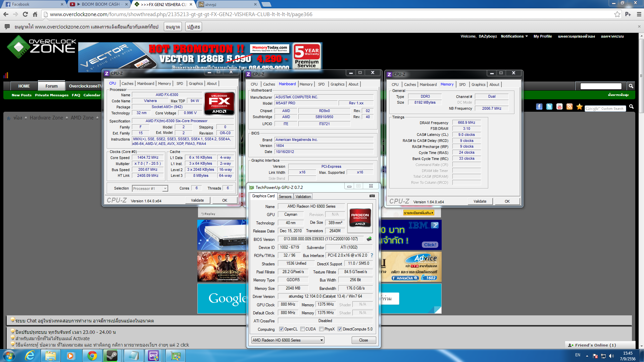Open the Processor #1 selection dropdown

(150, 189)
